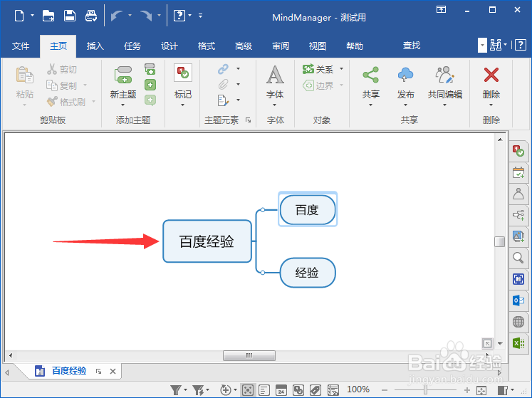Click the New document icon
Viewport: 532px width, 398px height.
coord(19,16)
